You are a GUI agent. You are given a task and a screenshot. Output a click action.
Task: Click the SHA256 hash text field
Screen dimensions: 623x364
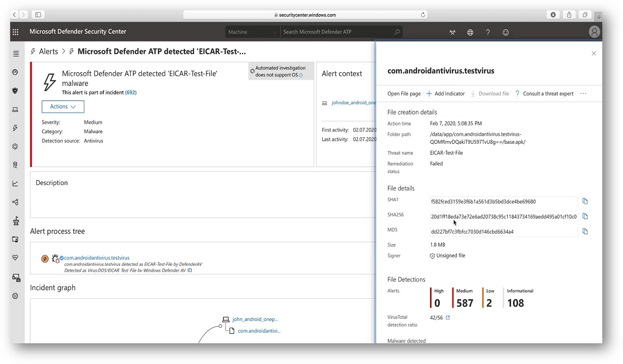point(504,217)
